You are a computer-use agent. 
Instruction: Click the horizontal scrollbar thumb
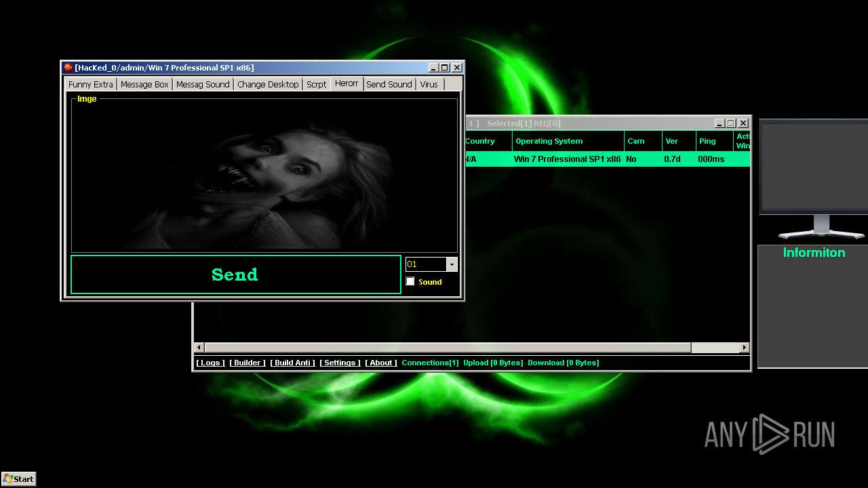click(x=448, y=348)
